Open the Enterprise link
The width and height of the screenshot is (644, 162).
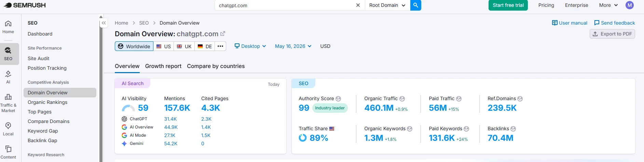point(577,5)
